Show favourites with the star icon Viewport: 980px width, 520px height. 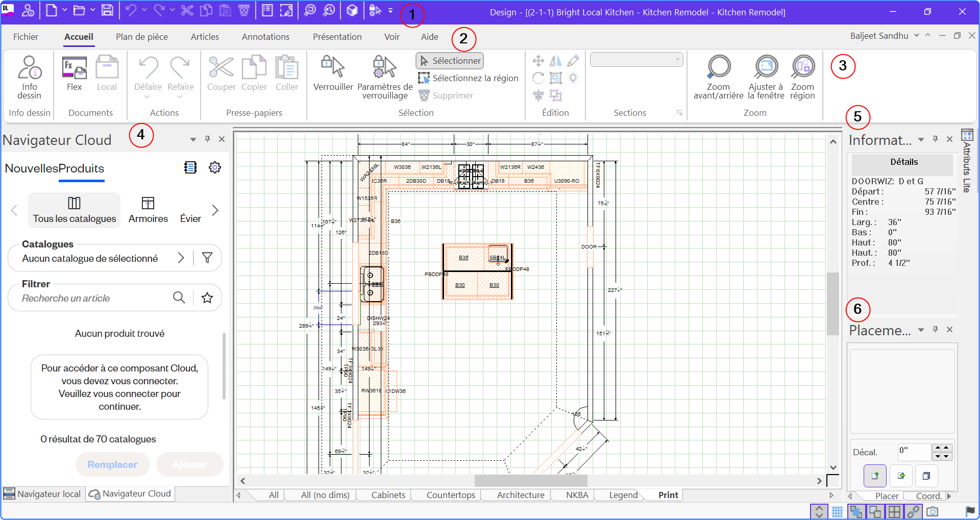point(207,298)
